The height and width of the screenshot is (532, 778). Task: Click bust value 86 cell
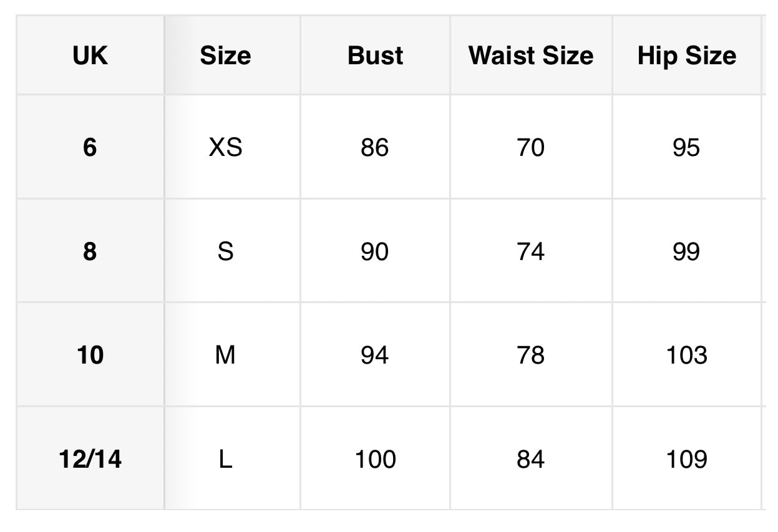374,148
